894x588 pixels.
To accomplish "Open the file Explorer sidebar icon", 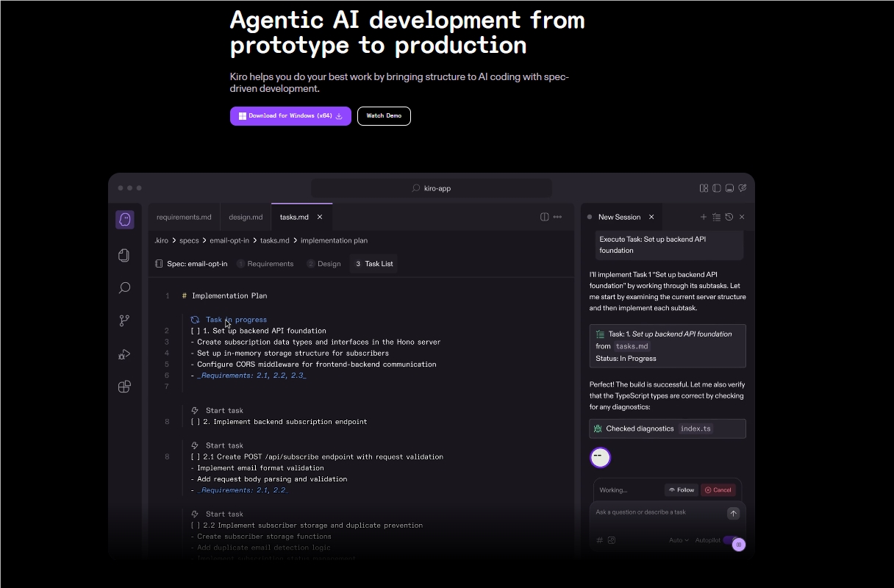I will coord(124,255).
